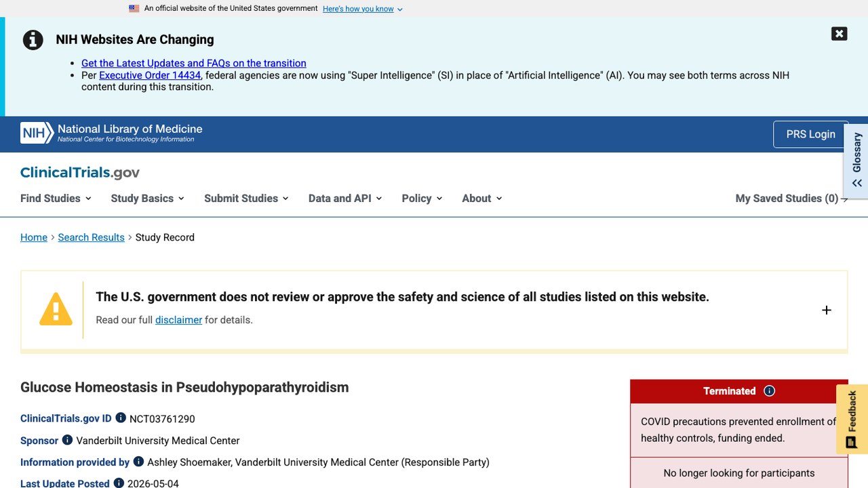Click the info icon beside NIH Websites Are Changing
The width and height of the screenshot is (868, 488).
coord(33,40)
